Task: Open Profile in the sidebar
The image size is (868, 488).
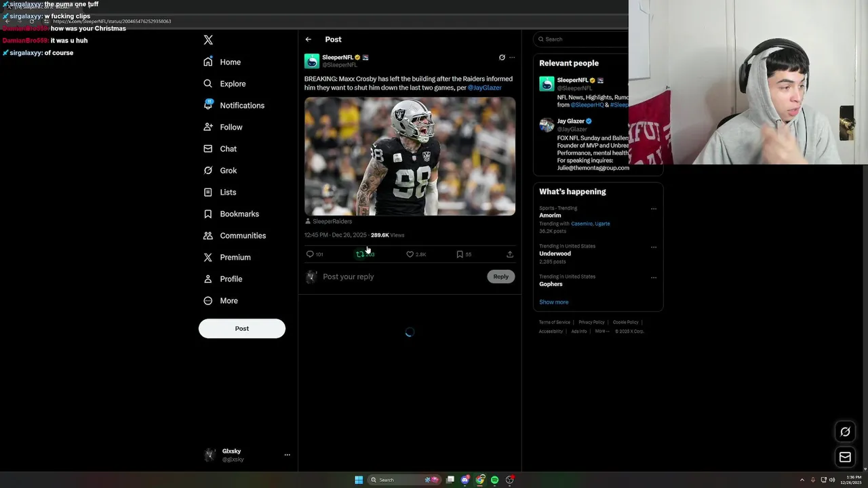Action: tap(222, 279)
